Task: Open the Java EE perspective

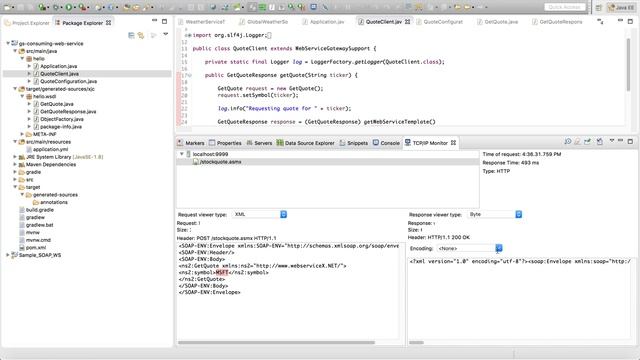Action: tap(622, 7)
